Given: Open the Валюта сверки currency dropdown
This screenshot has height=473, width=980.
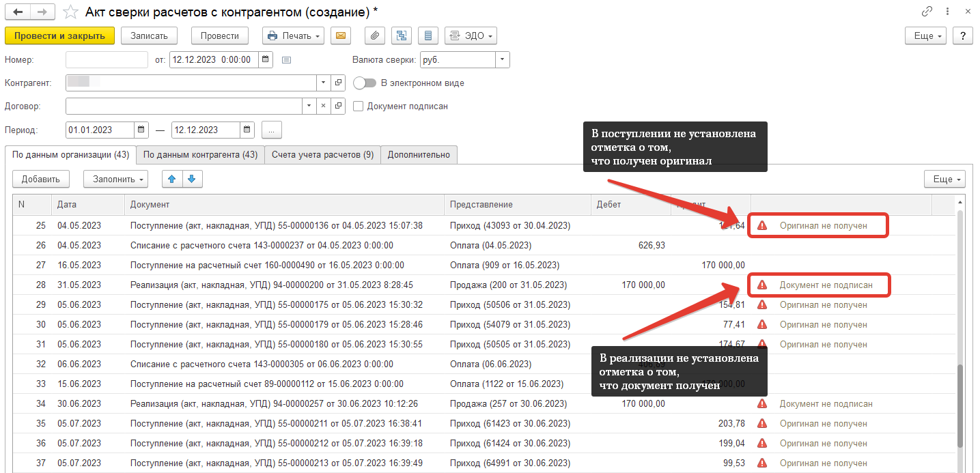Looking at the screenshot, I should pyautogui.click(x=503, y=59).
